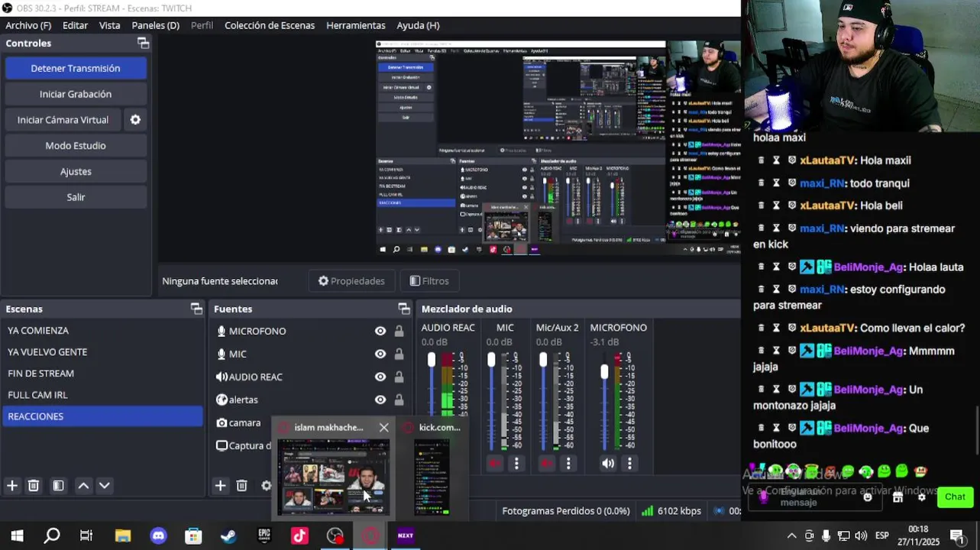Viewport: 980px width, 550px height.
Task: Open TikTok app from the taskbar
Action: pyautogui.click(x=299, y=536)
